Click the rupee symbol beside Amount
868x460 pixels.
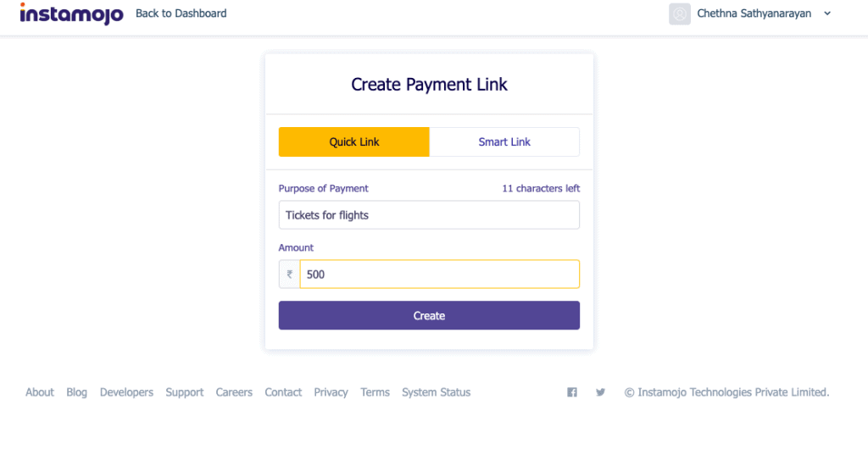(x=289, y=274)
